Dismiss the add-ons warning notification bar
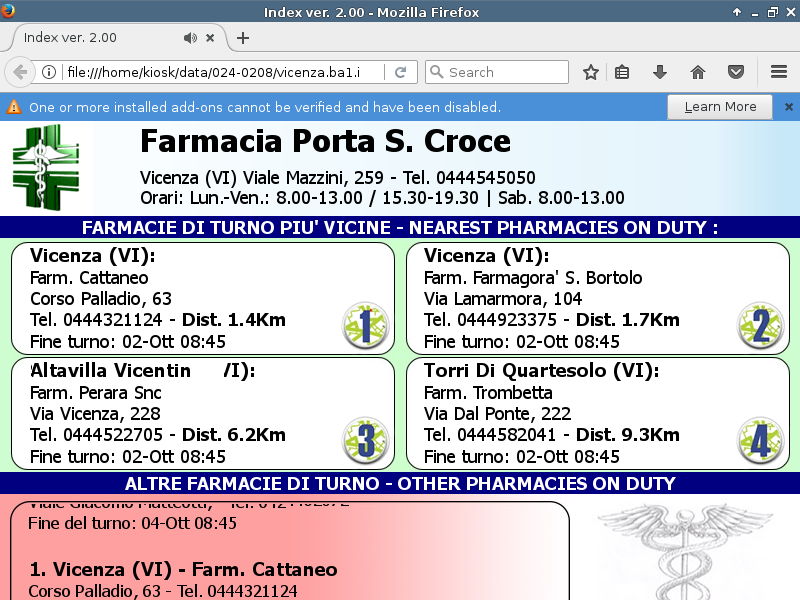Screen dimensions: 800x600 [788, 107]
